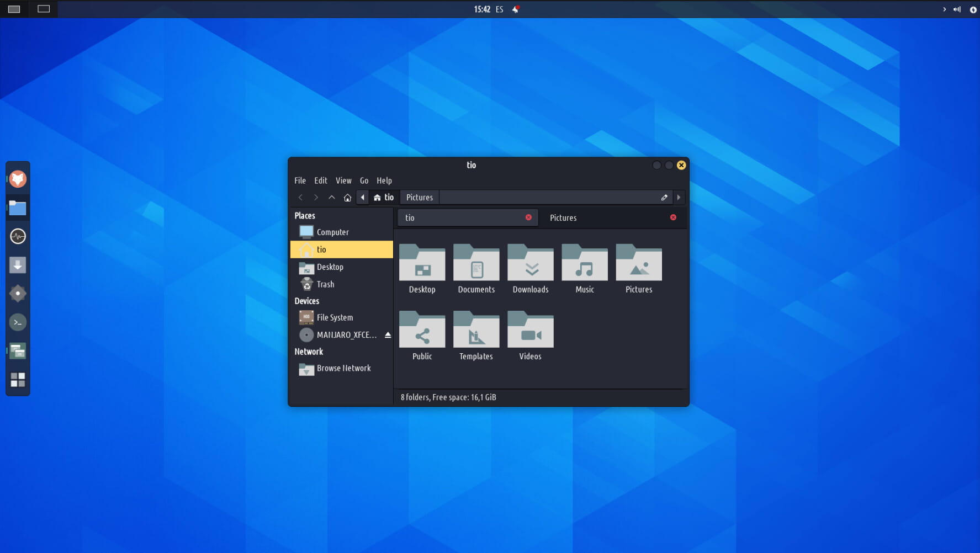The width and height of the screenshot is (980, 553).
Task: Open the Go menu
Action: (364, 180)
